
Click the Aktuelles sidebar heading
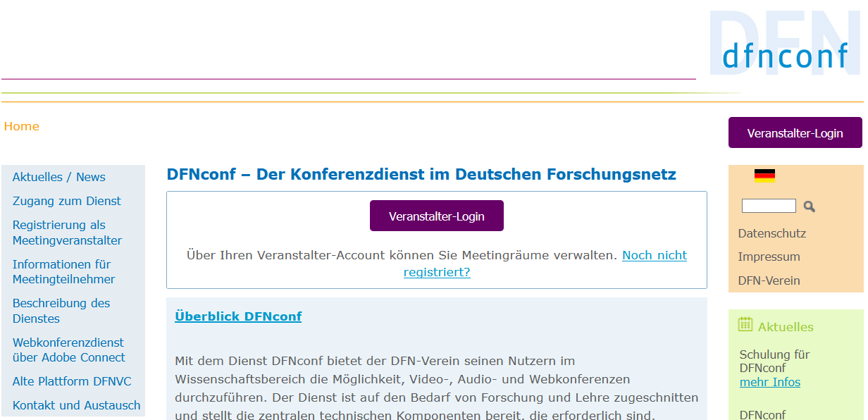[786, 327]
